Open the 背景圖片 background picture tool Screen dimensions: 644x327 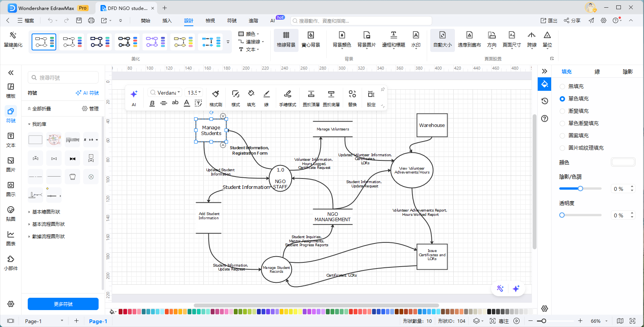366,35
